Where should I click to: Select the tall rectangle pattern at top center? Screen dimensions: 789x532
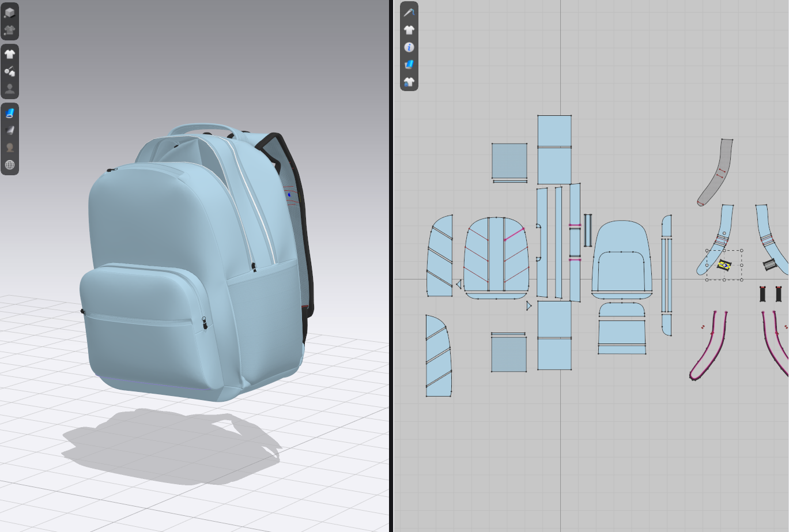click(554, 149)
